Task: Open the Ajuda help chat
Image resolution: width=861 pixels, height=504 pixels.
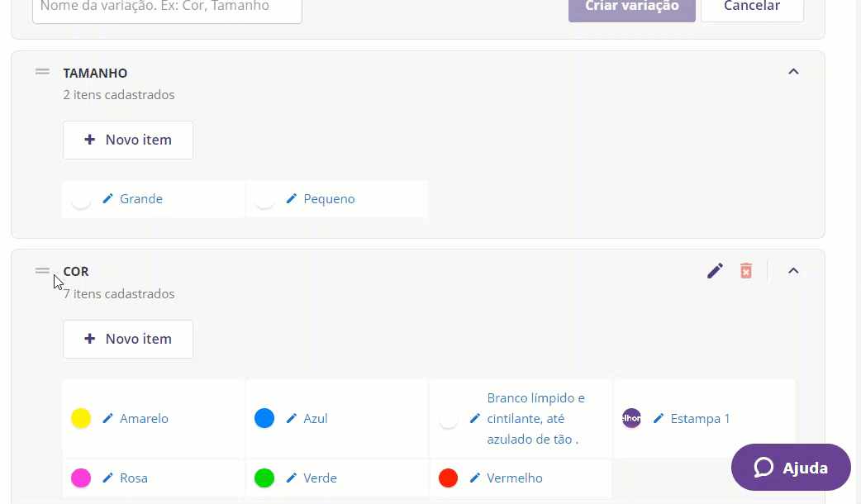Action: click(791, 468)
